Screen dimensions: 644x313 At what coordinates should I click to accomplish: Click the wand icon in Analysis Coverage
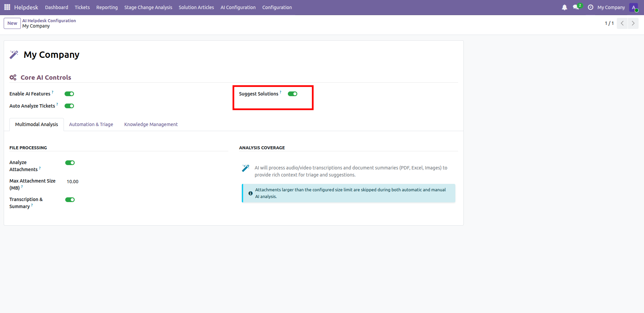tap(245, 168)
